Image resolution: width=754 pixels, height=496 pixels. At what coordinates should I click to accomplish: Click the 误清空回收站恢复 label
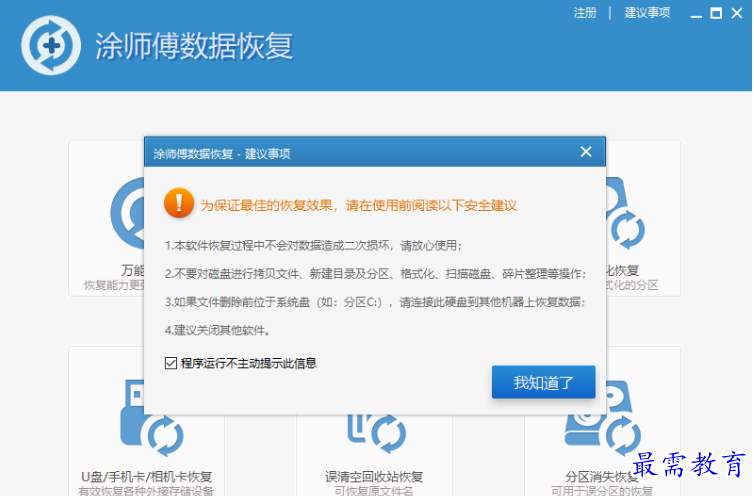pyautogui.click(x=374, y=477)
